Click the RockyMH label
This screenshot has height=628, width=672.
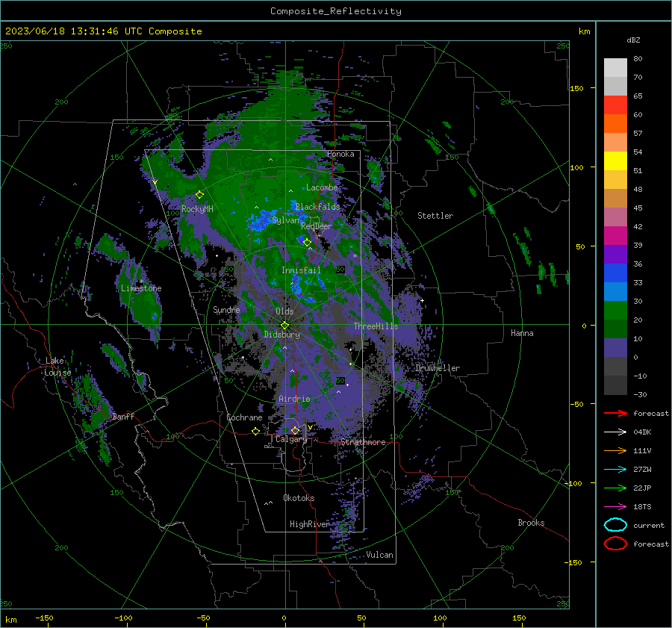[197, 209]
